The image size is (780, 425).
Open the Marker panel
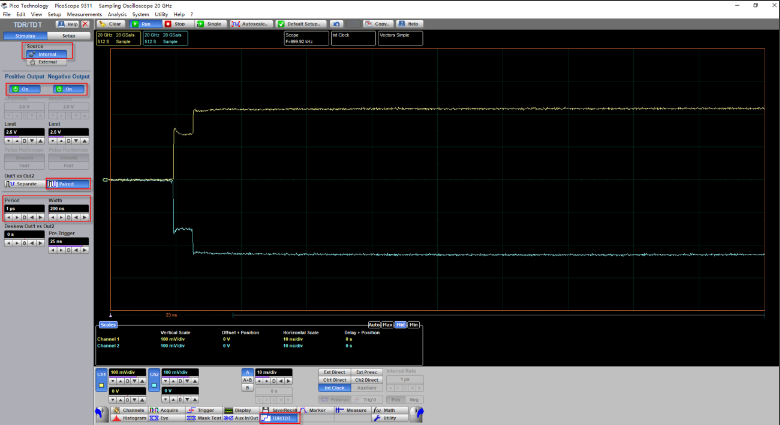pos(314,410)
